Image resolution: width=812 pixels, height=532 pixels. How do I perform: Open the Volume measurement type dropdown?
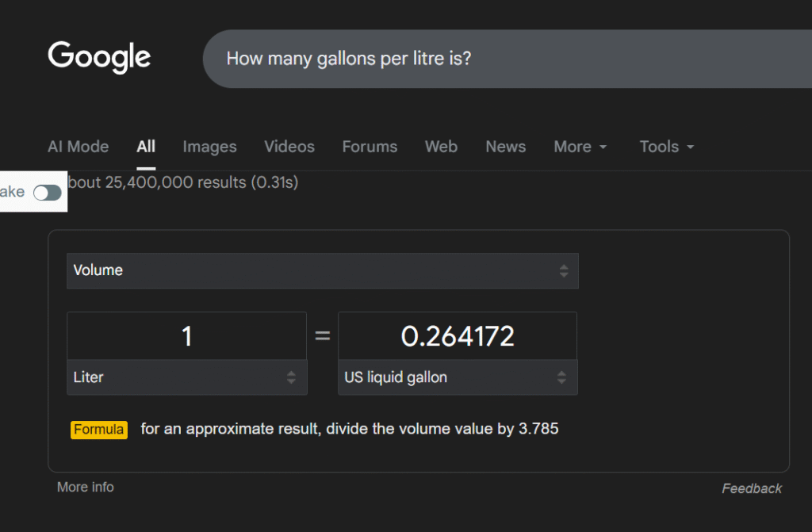coord(322,270)
